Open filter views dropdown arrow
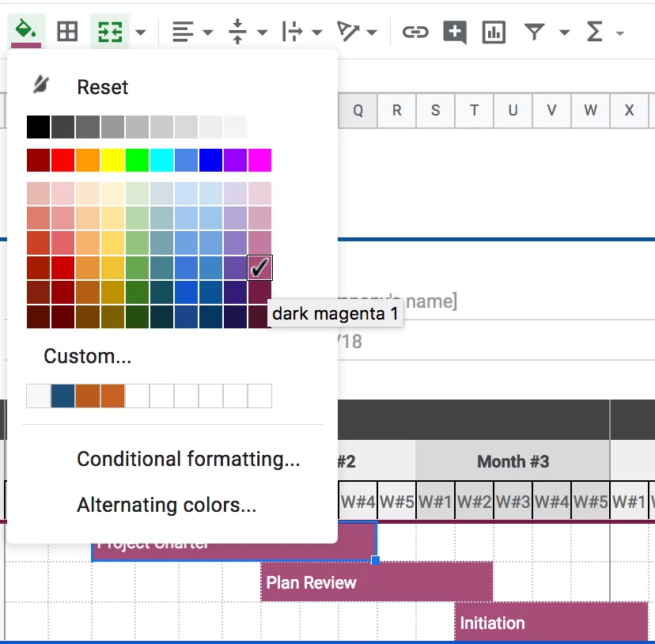 (x=564, y=32)
